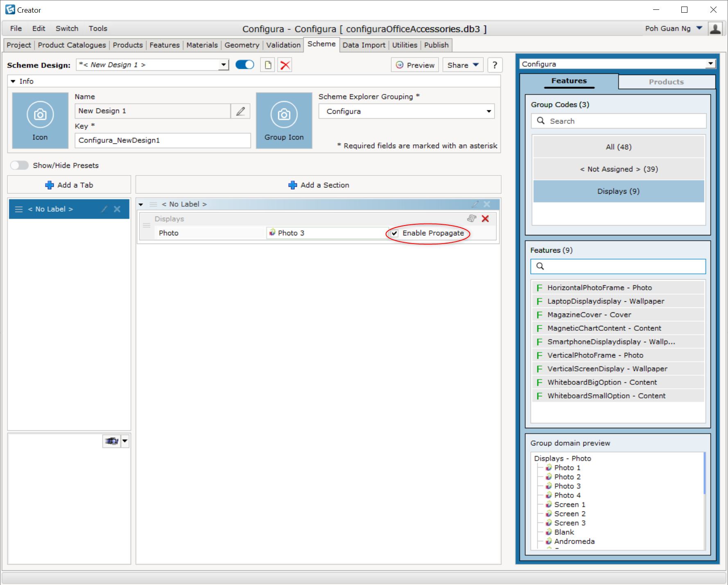Select the Displays (9) group code
This screenshot has width=728, height=585.
coord(618,191)
